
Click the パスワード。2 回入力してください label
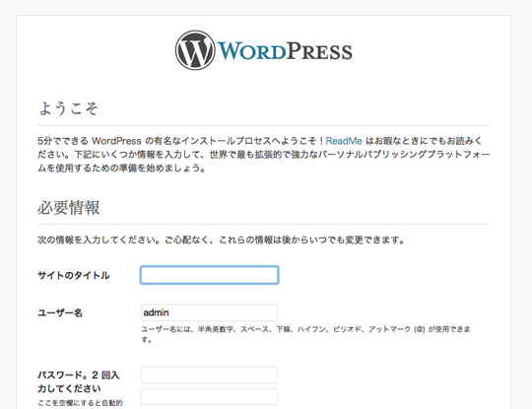[79, 381]
